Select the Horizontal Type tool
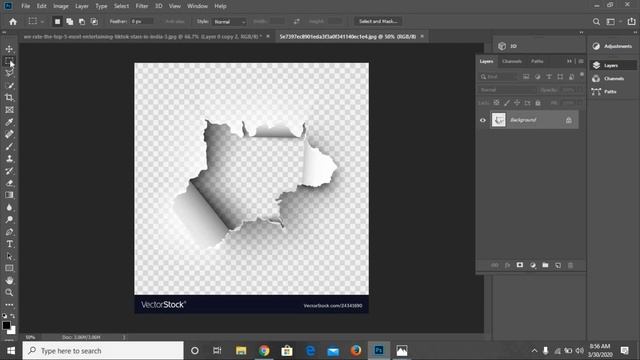Image resolution: width=640 pixels, height=360 pixels. tap(9, 244)
